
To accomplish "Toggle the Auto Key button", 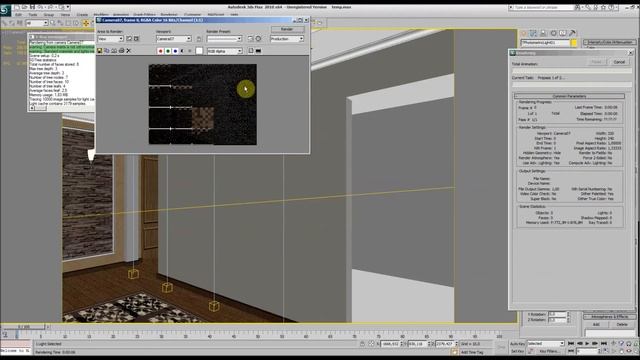I will pos(517,344).
